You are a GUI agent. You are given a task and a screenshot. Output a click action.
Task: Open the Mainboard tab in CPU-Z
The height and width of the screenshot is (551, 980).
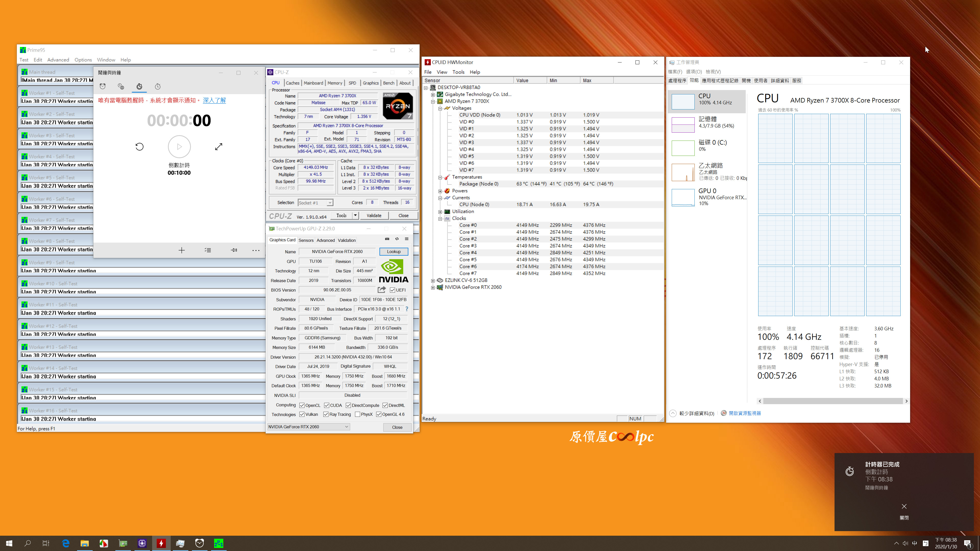coord(313,83)
